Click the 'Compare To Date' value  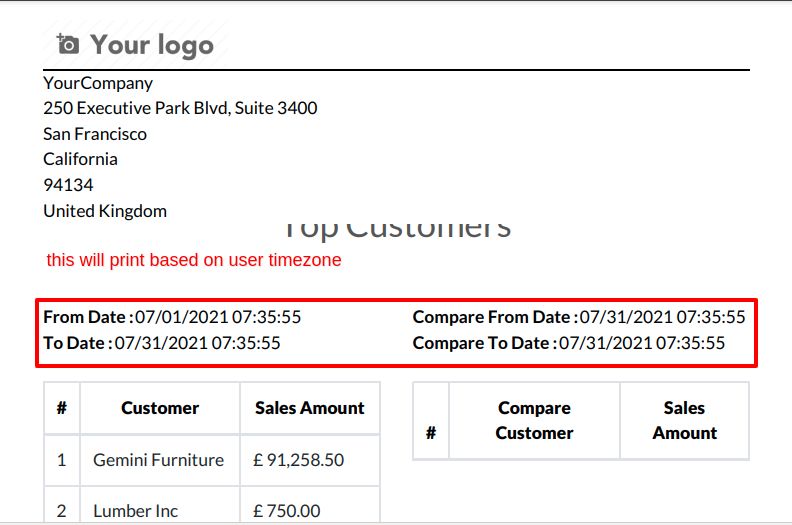[x=642, y=343]
